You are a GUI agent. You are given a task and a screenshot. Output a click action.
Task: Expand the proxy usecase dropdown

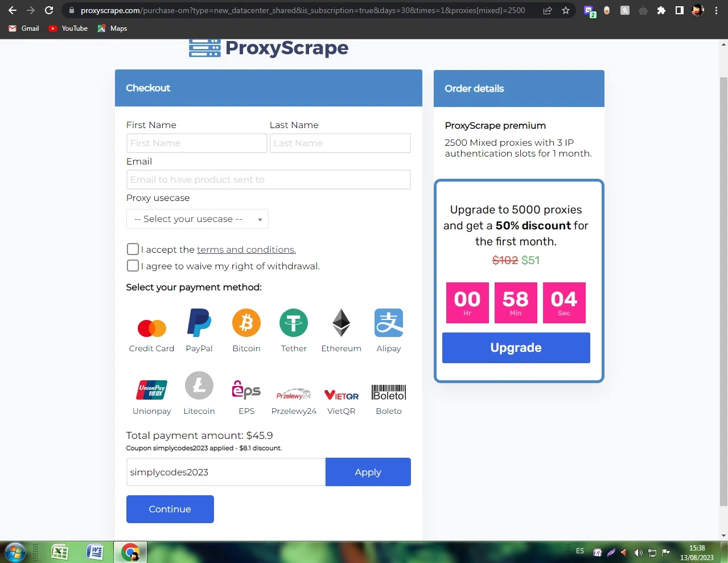[198, 219]
